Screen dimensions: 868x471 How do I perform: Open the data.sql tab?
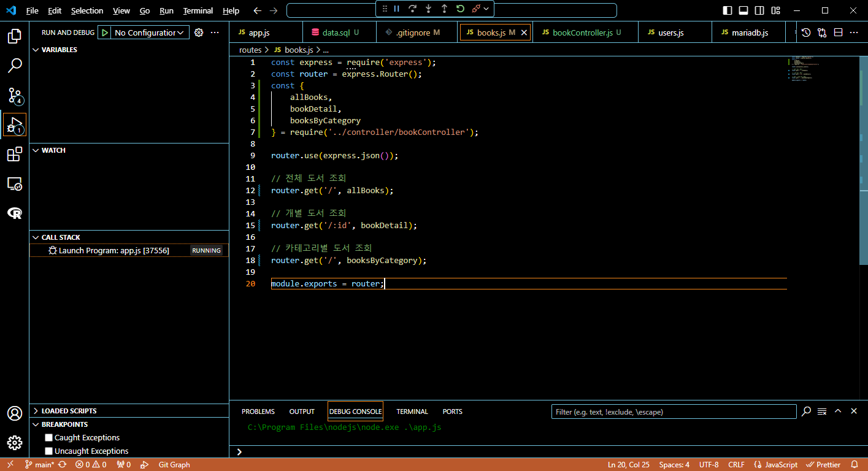340,33
